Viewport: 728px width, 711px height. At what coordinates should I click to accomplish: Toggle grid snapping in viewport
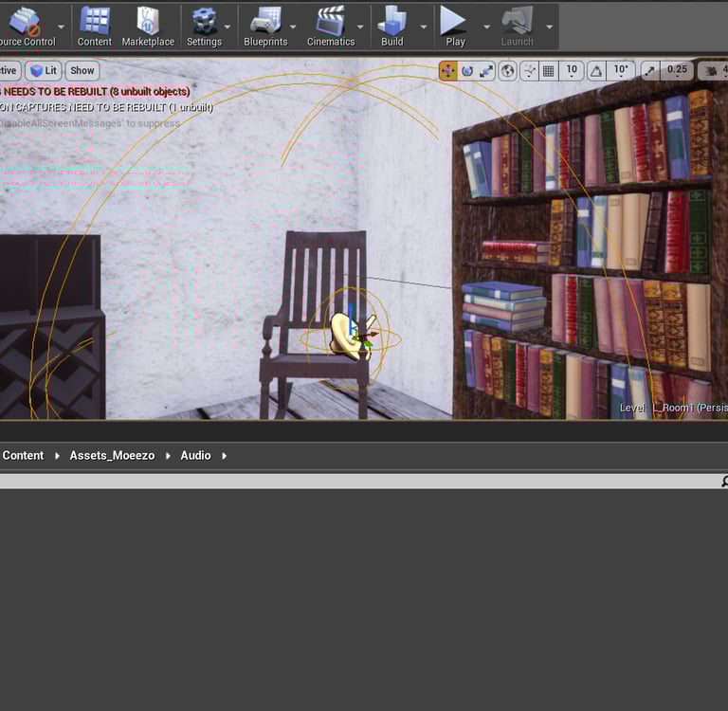(x=548, y=71)
